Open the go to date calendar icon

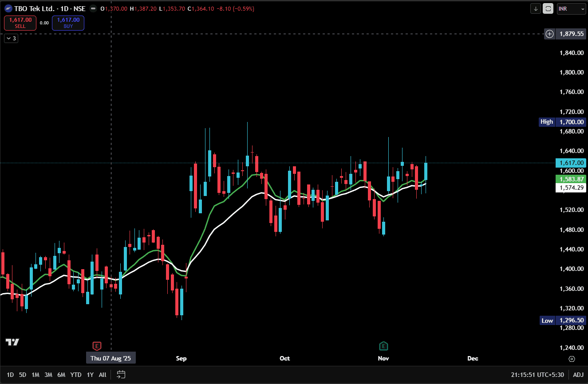(121, 375)
